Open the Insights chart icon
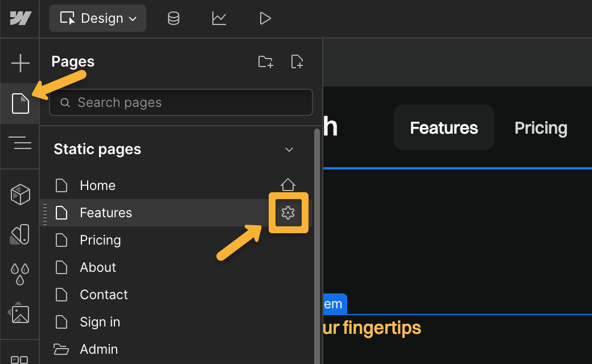 click(x=219, y=18)
